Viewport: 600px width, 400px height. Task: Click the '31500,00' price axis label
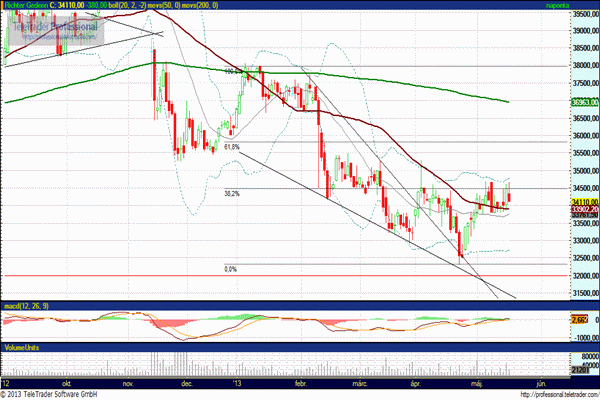585,293
